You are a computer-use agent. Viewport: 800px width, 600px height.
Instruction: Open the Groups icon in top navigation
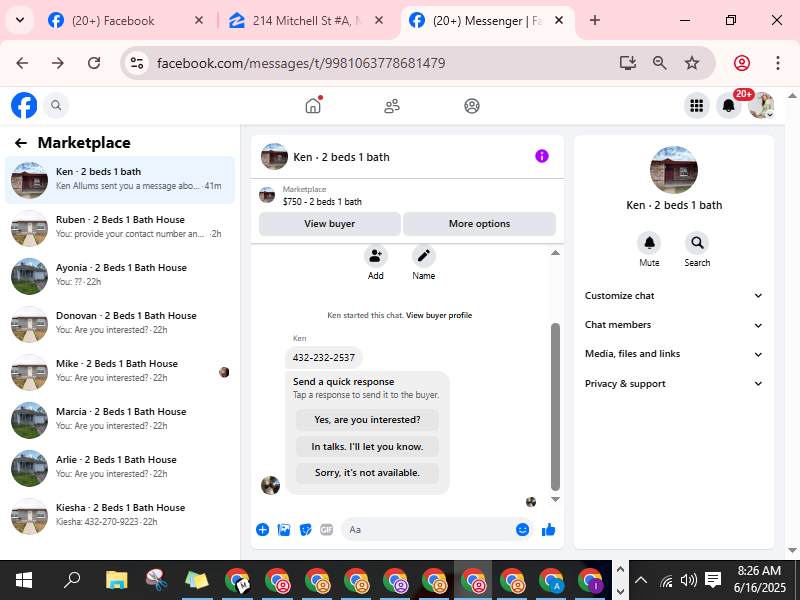pyautogui.click(x=472, y=106)
